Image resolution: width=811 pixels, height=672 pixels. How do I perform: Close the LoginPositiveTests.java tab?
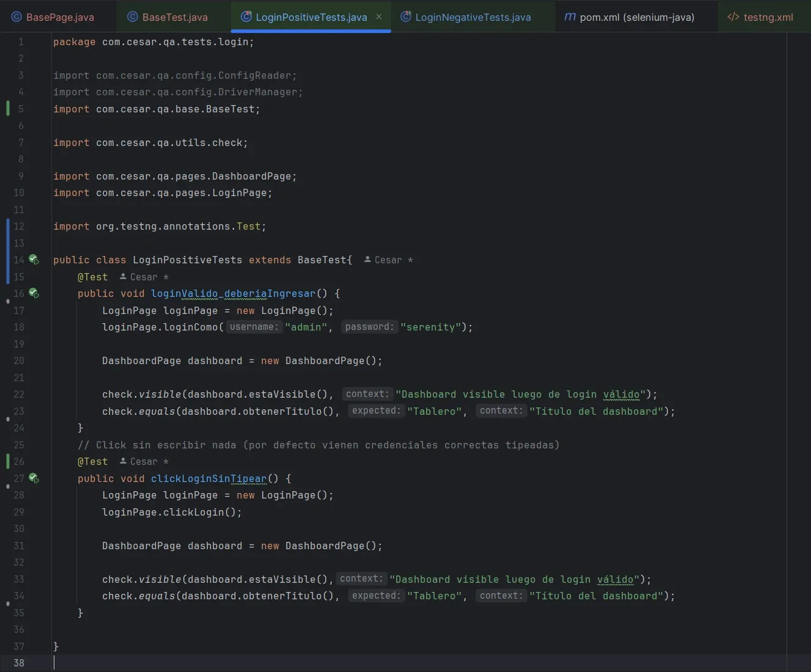379,17
